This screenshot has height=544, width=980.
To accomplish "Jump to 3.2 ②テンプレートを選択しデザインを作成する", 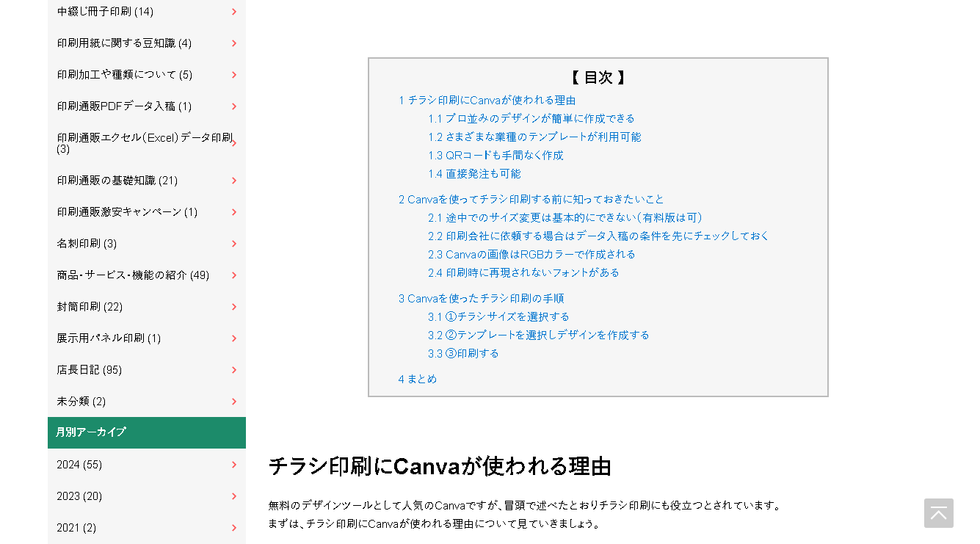I will pyautogui.click(x=539, y=336).
